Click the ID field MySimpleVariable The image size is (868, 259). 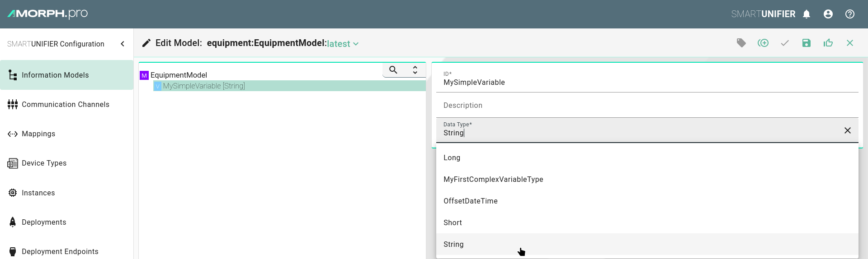click(x=647, y=79)
